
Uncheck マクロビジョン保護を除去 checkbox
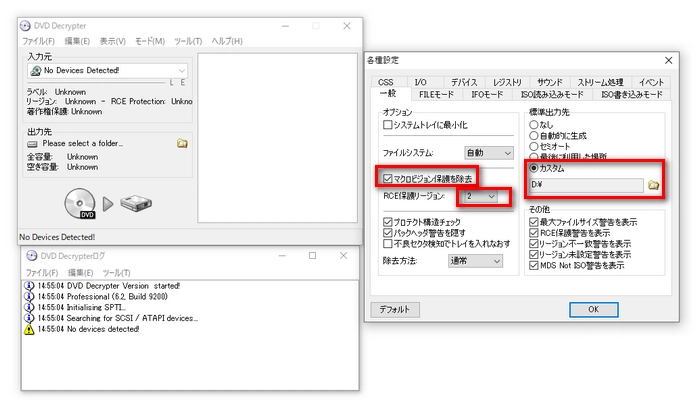pyautogui.click(x=388, y=179)
